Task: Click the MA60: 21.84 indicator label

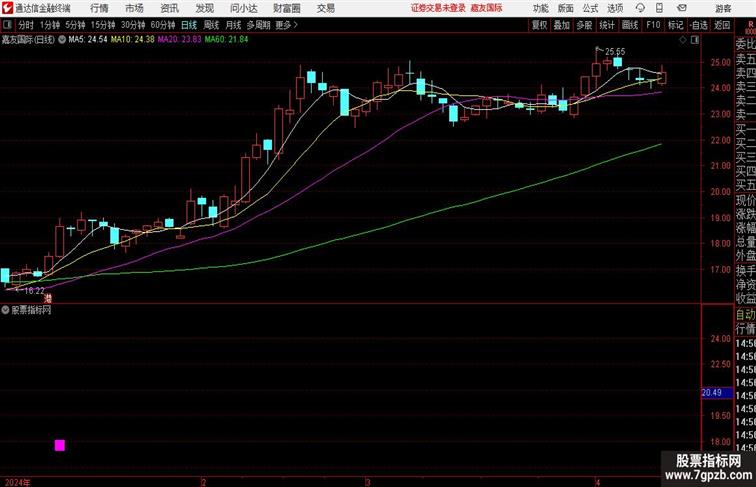Action: click(x=226, y=40)
